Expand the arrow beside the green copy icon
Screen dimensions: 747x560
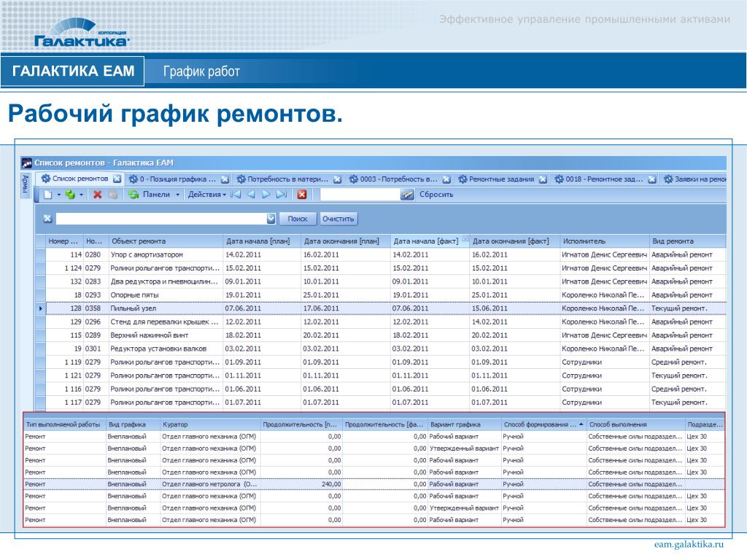click(82, 195)
